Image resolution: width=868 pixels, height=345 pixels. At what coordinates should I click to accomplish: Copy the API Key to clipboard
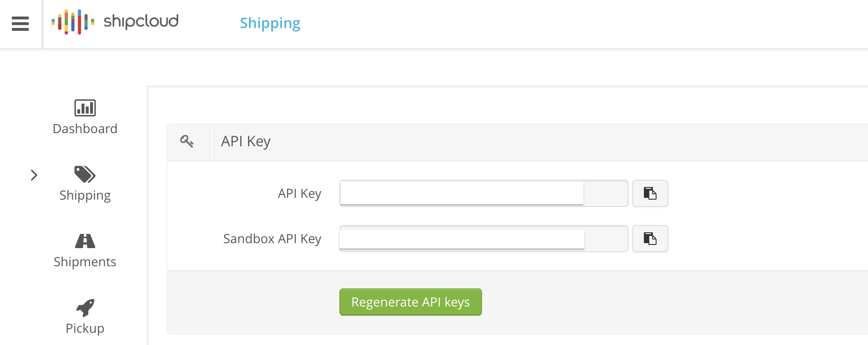pyautogui.click(x=650, y=193)
